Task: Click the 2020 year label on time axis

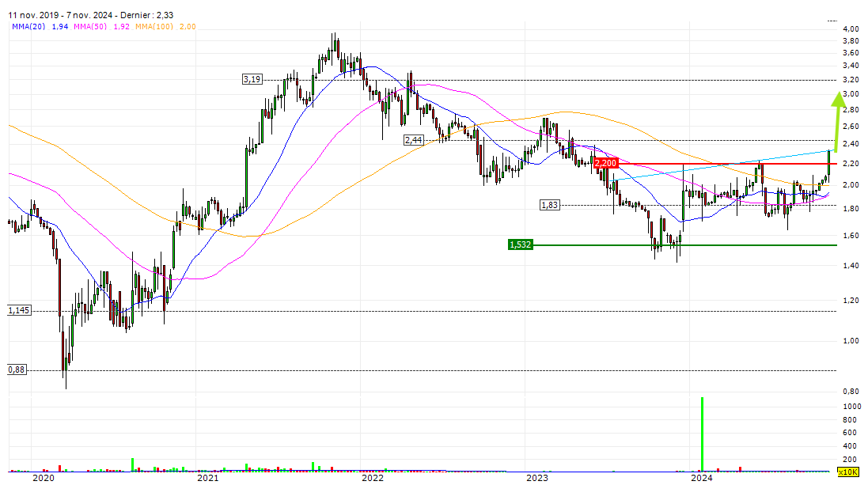Action: [44, 478]
